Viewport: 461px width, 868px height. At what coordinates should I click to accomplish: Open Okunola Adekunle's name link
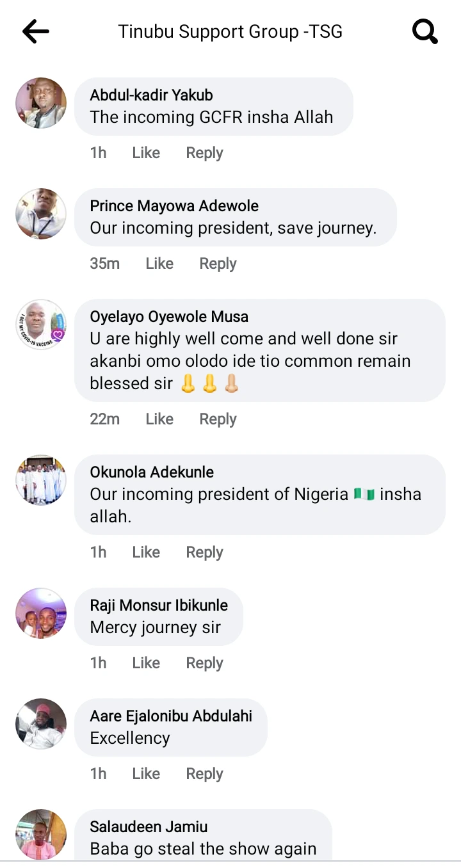point(152,472)
